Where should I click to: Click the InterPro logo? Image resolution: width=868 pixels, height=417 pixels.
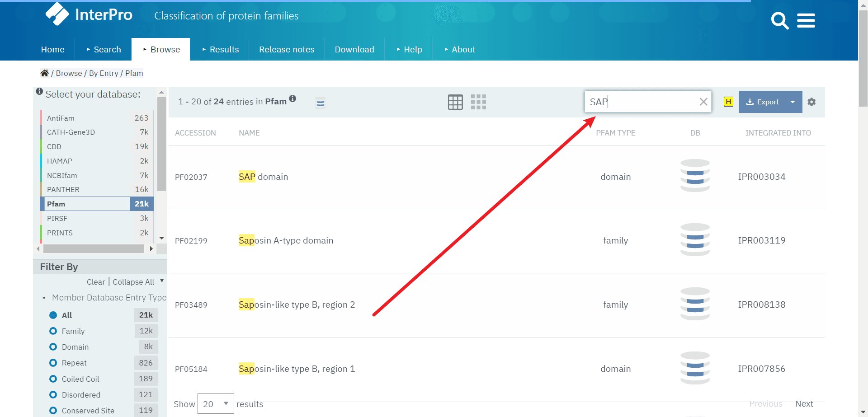point(89,14)
